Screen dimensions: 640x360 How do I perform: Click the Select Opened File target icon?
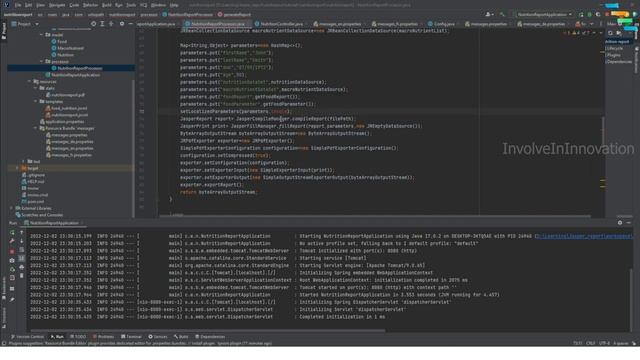[93, 24]
